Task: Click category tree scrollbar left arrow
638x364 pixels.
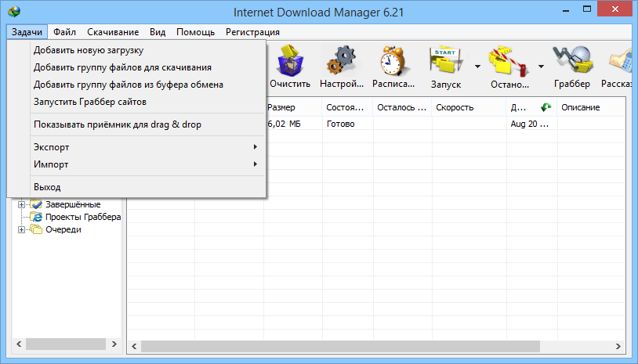Action: tap(19, 344)
